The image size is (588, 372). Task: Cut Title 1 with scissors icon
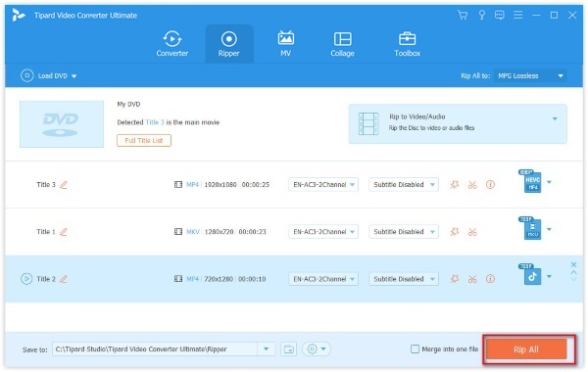[x=472, y=232]
